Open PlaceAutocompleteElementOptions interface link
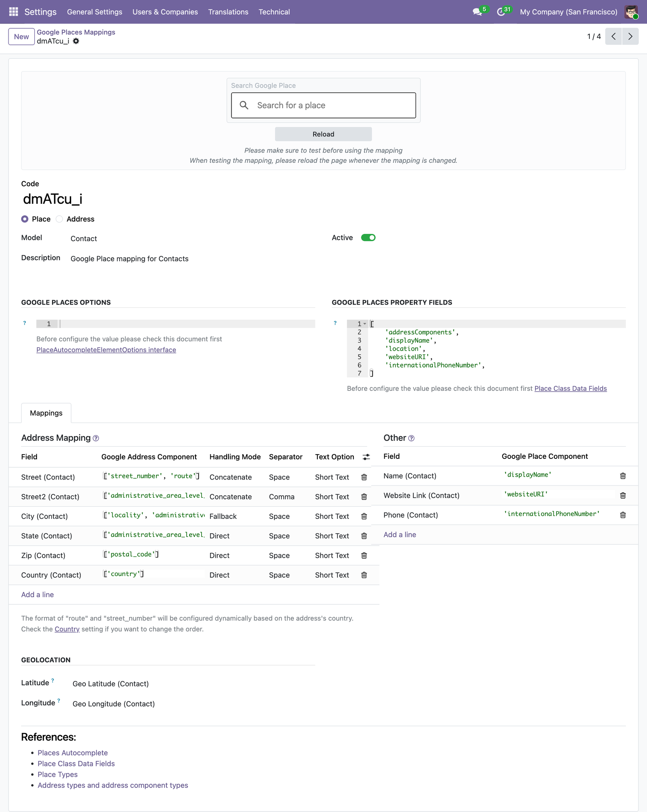The height and width of the screenshot is (812, 647). (106, 350)
